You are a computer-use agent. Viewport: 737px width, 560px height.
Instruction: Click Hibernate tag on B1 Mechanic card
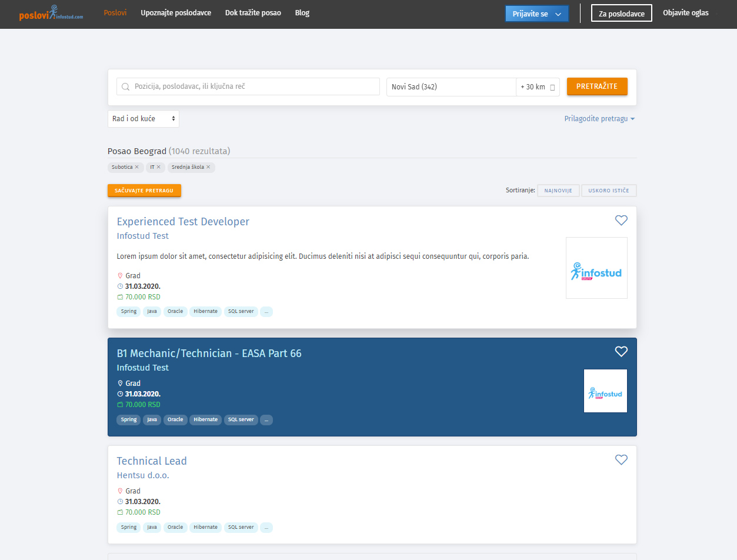coord(206,419)
